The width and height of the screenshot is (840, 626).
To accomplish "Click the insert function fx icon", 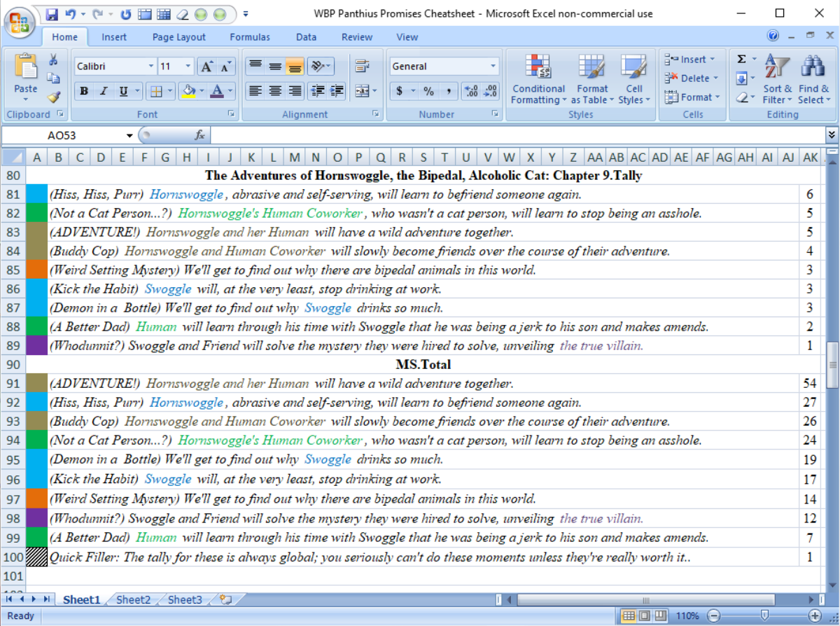I will click(x=199, y=135).
